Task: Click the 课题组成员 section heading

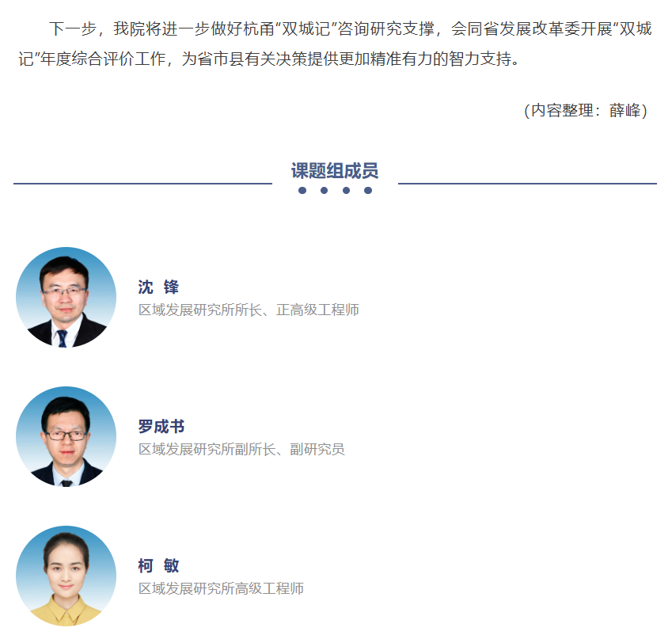Action: 335,171
